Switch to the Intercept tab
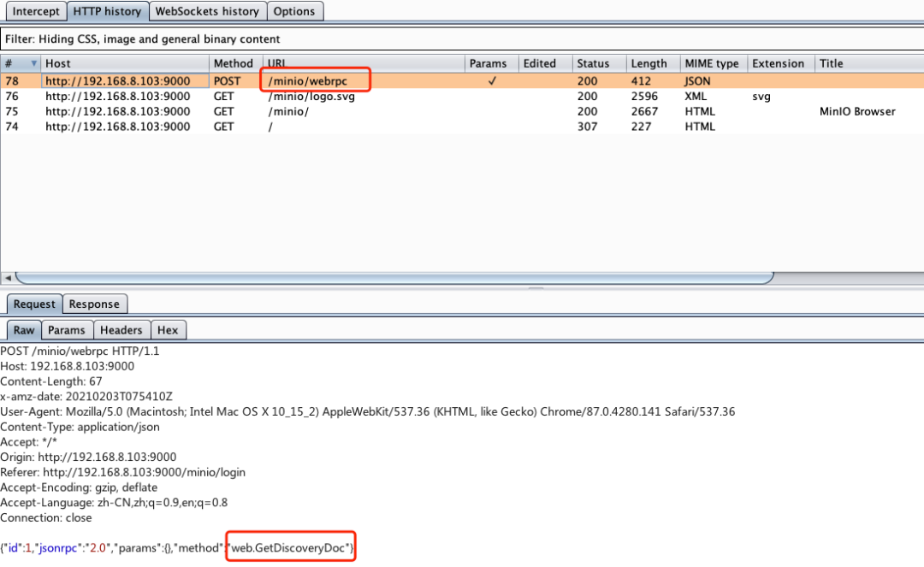Viewport: 924px width, 567px height. 37,11
